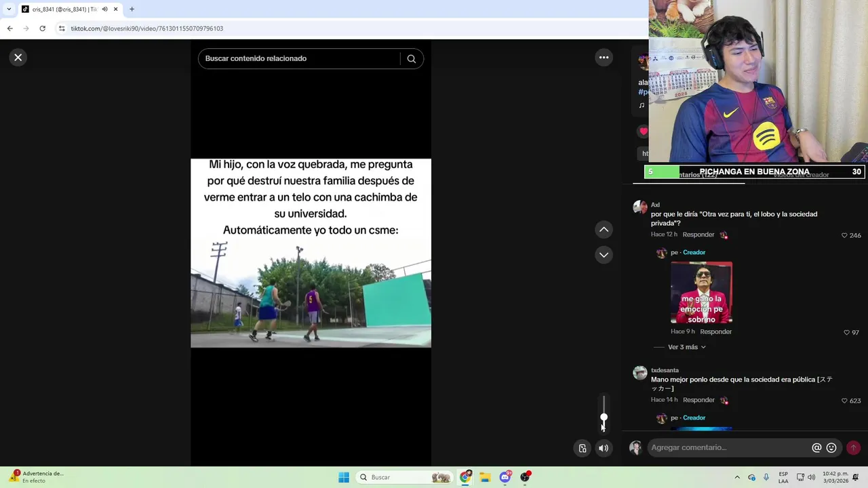Mute tab via tab audio icon
The image size is (868, 488).
104,9
